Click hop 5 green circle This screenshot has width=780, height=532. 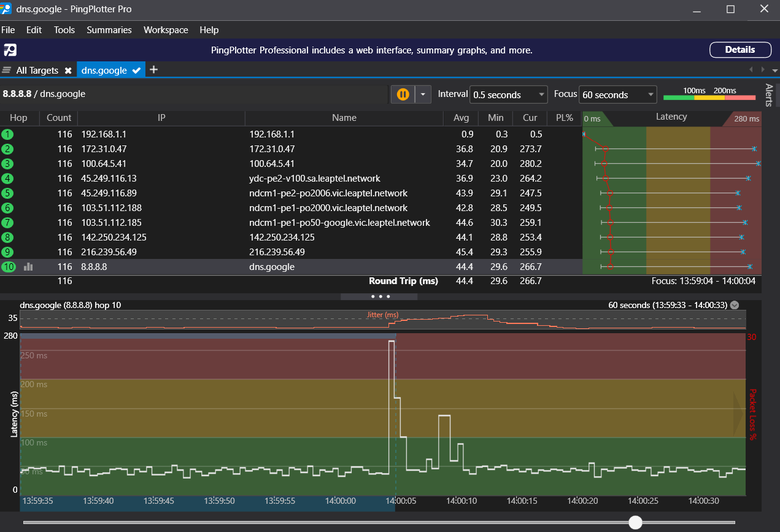pos(7,193)
